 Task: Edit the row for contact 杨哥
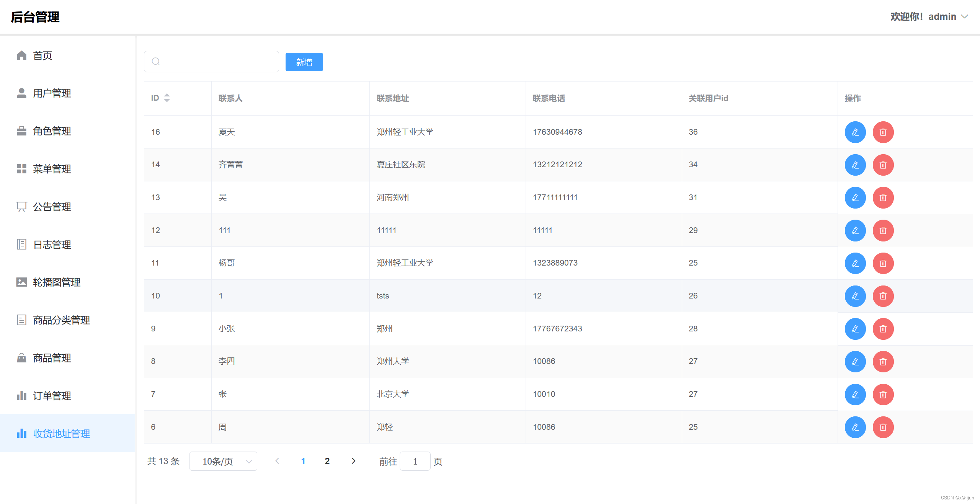(x=855, y=263)
